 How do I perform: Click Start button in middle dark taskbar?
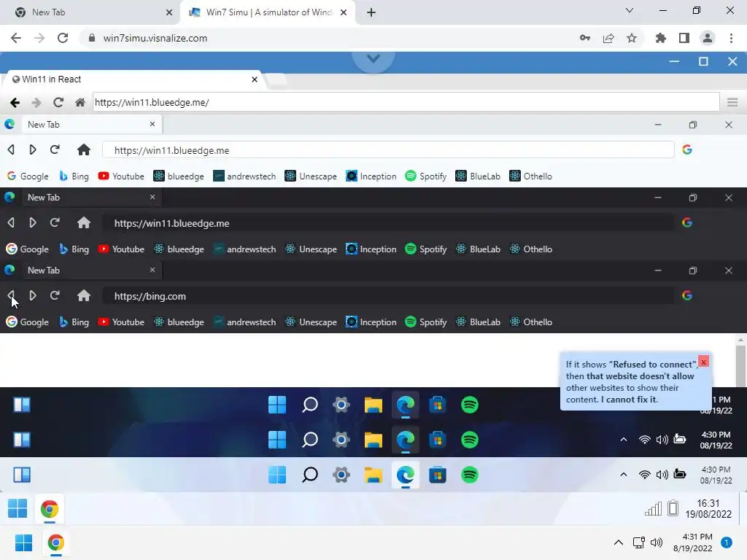[277, 440]
